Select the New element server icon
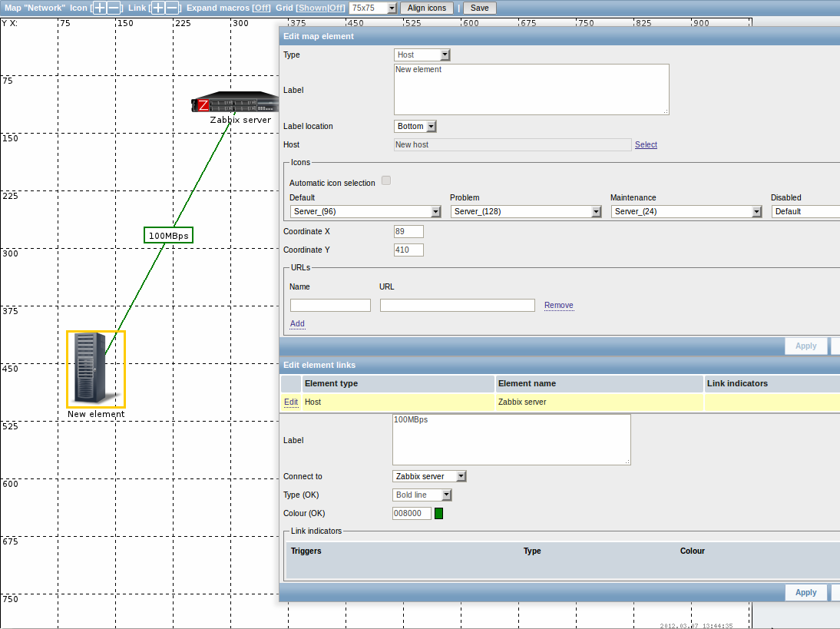 click(96, 369)
